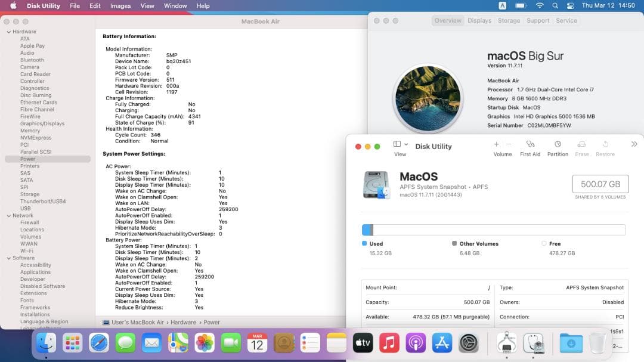Collapse the Hardware section
This screenshot has width=644, height=362.
[x=8, y=32]
